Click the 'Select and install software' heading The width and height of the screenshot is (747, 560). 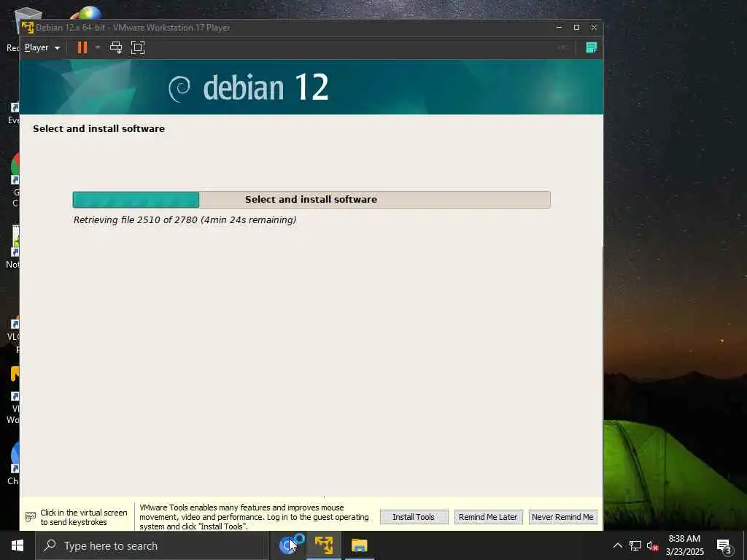98,128
